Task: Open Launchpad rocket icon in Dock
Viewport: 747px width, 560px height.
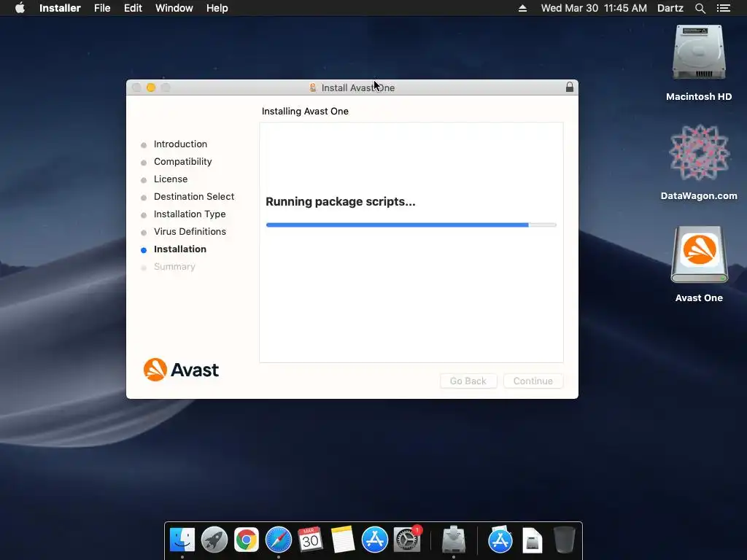Action: tap(214, 540)
